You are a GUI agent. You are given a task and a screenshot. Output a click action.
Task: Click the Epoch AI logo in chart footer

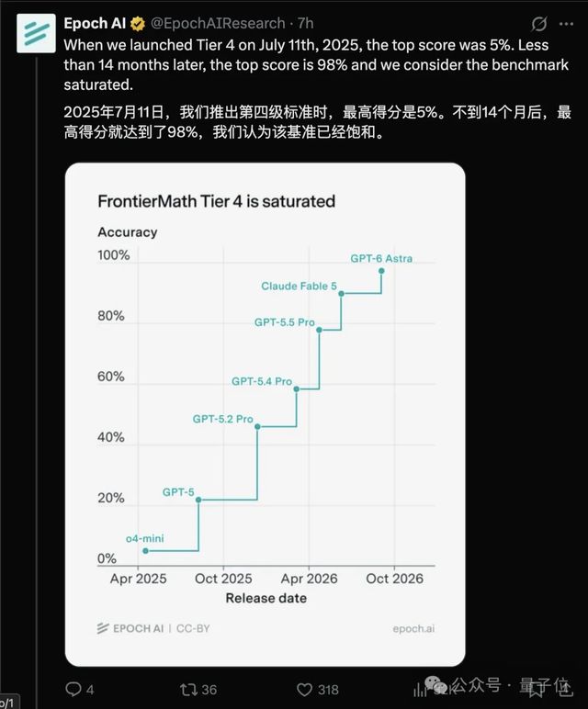[x=130, y=628]
